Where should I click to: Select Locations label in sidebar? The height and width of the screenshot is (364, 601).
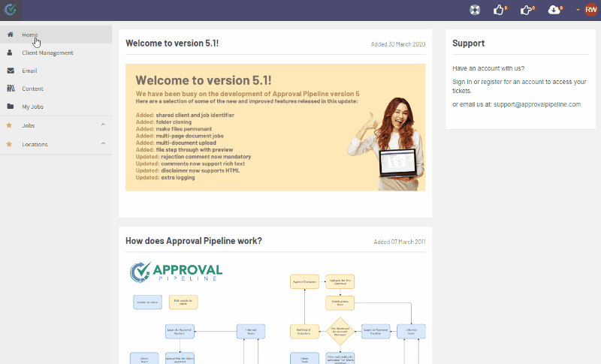[x=35, y=144]
